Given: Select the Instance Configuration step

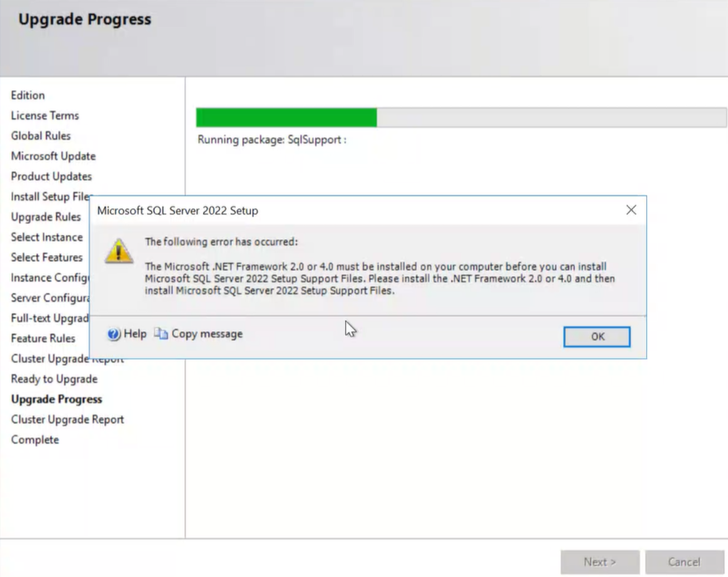Looking at the screenshot, I should 50,278.
